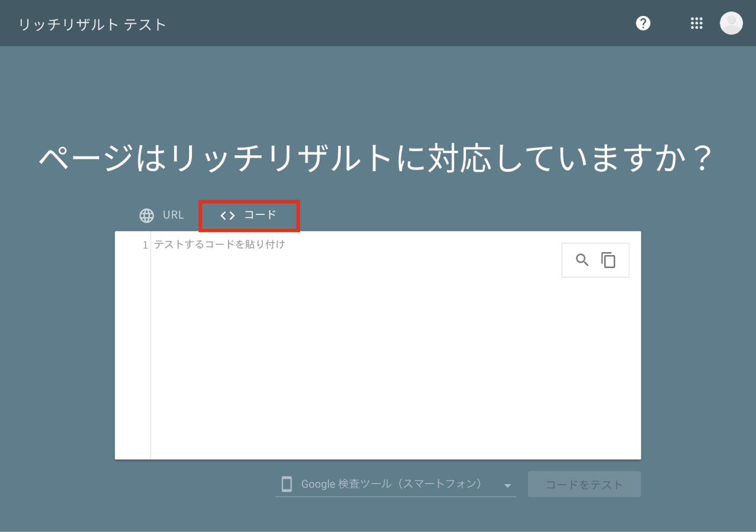Open the account profile avatar
Image resolution: width=756 pixels, height=532 pixels.
point(731,23)
